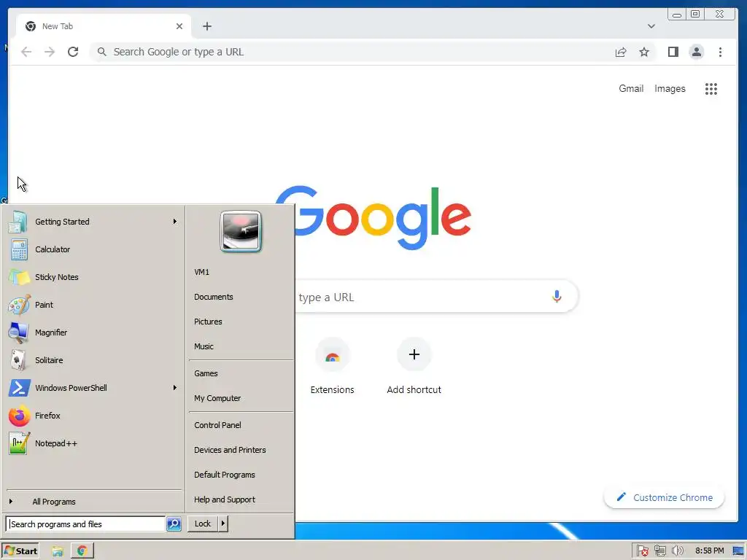Image resolution: width=747 pixels, height=560 pixels.
Task: Click the Chrome forward arrow
Action: coord(50,52)
